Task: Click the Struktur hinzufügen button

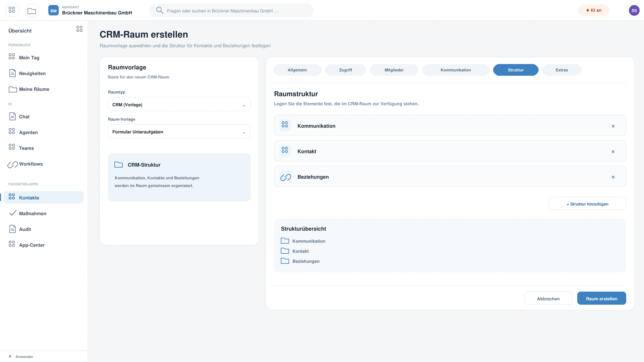Action: click(x=587, y=204)
